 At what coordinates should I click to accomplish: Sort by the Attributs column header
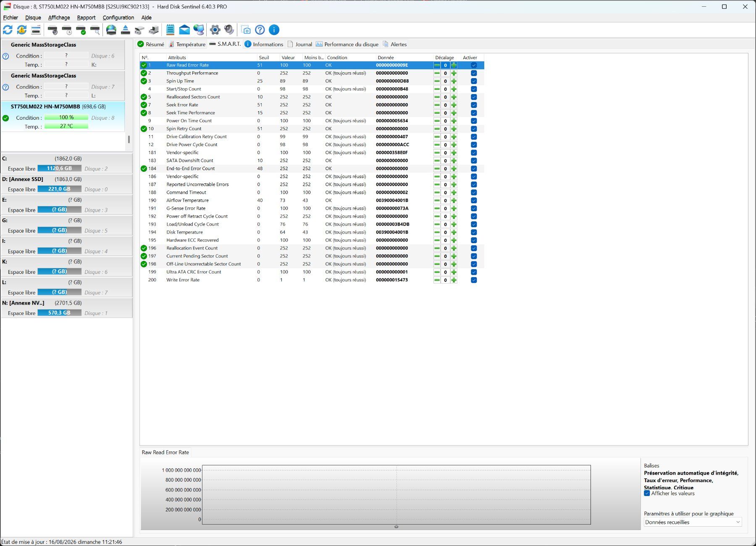(x=211, y=58)
